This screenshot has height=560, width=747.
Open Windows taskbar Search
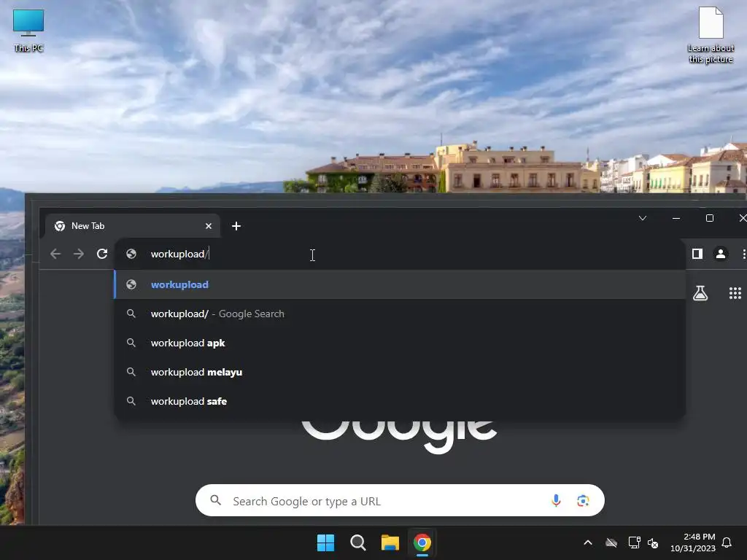(357, 542)
